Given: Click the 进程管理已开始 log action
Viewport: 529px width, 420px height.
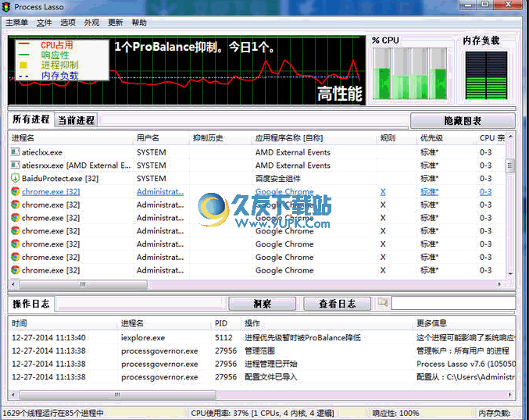Looking at the screenshot, I should click(x=271, y=364).
